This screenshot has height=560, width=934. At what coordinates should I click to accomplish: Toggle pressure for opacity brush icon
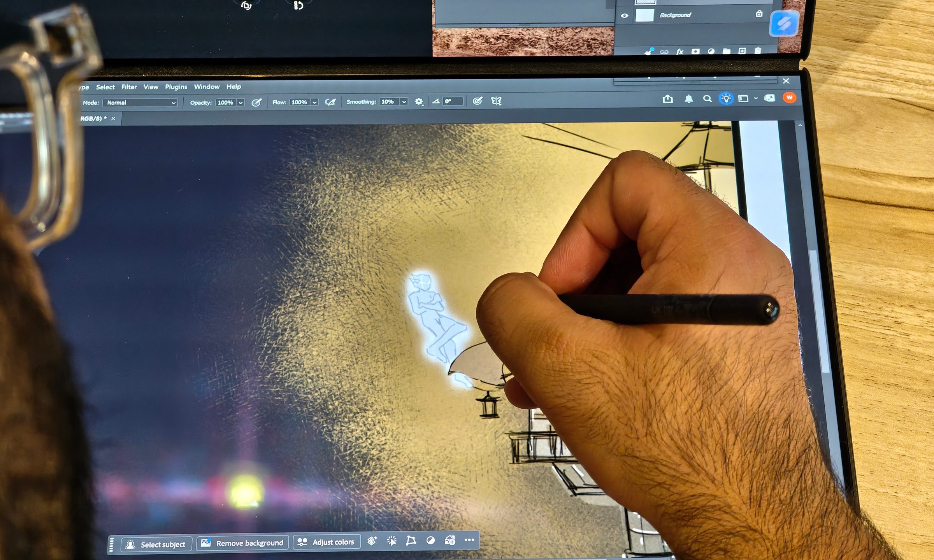256,102
